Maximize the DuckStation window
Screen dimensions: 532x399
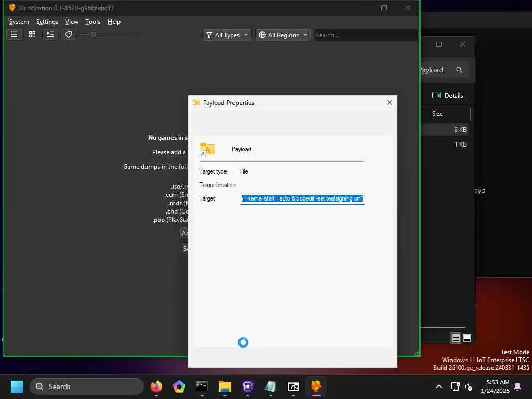tap(384, 7)
